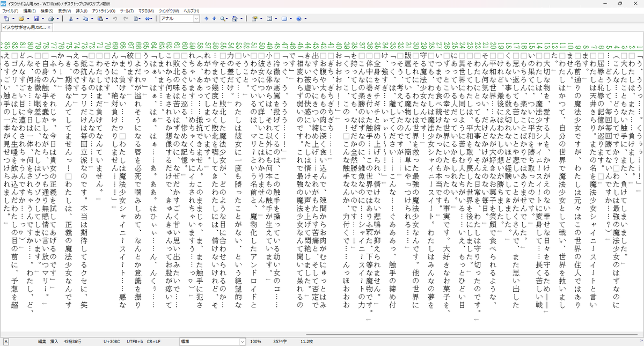Open the 検索(S) menu
This screenshot has width=644, height=346.
pos(47,11)
